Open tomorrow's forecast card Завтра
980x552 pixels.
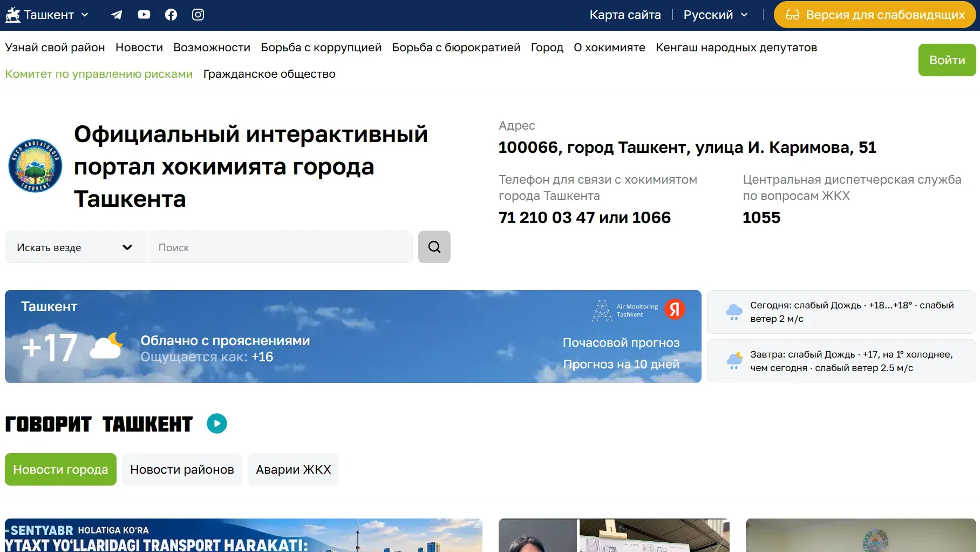coord(841,361)
